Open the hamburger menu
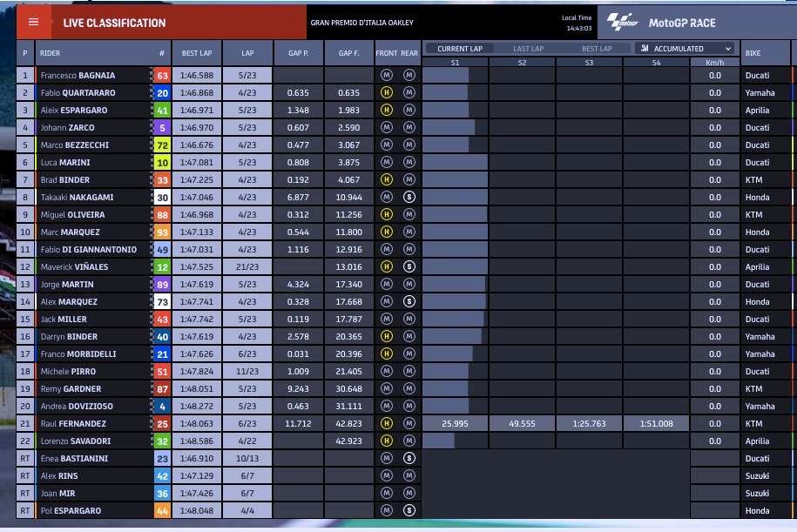The height and width of the screenshot is (532, 797). point(34,22)
